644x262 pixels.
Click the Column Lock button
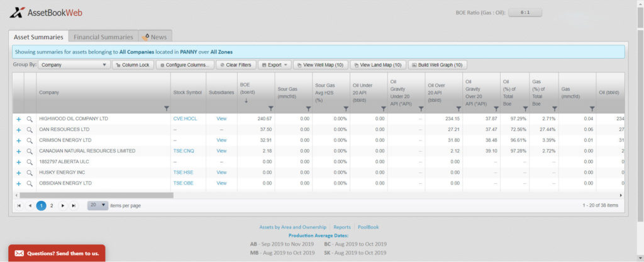(x=133, y=65)
